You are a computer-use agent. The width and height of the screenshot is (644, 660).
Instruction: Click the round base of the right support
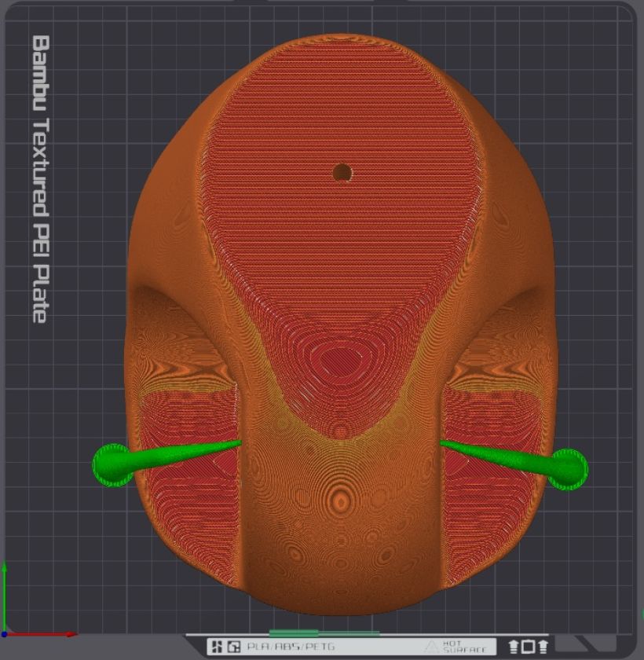(569, 469)
